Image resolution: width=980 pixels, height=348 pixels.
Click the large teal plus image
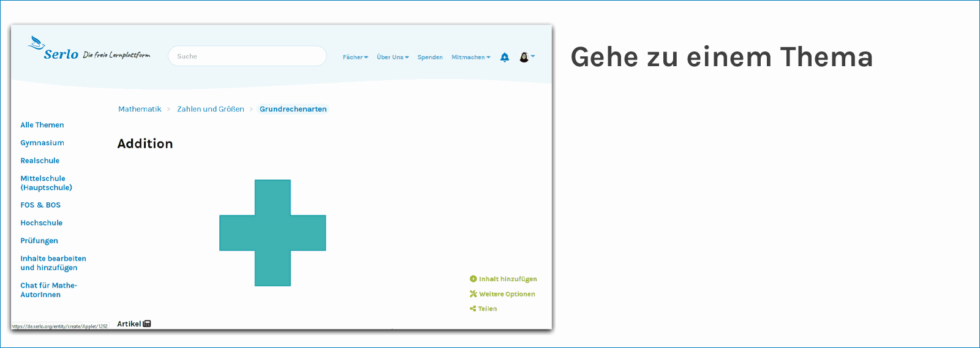point(273,233)
